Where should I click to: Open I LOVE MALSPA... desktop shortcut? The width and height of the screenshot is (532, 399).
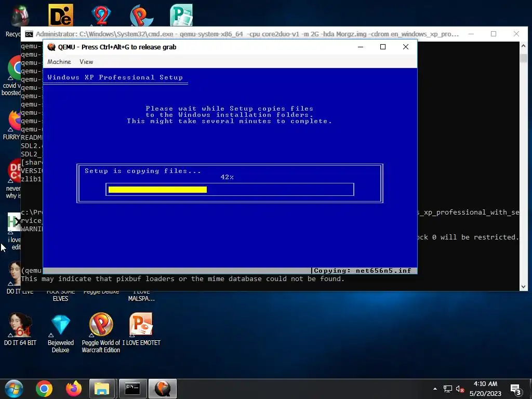coord(141,296)
